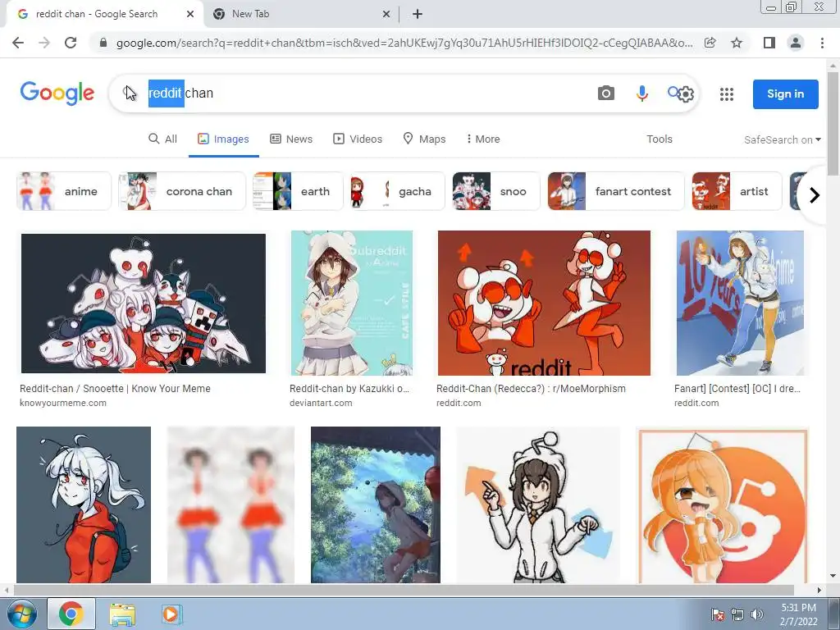Share this page using the share icon
Viewport: 840px width, 630px height.
(x=710, y=43)
